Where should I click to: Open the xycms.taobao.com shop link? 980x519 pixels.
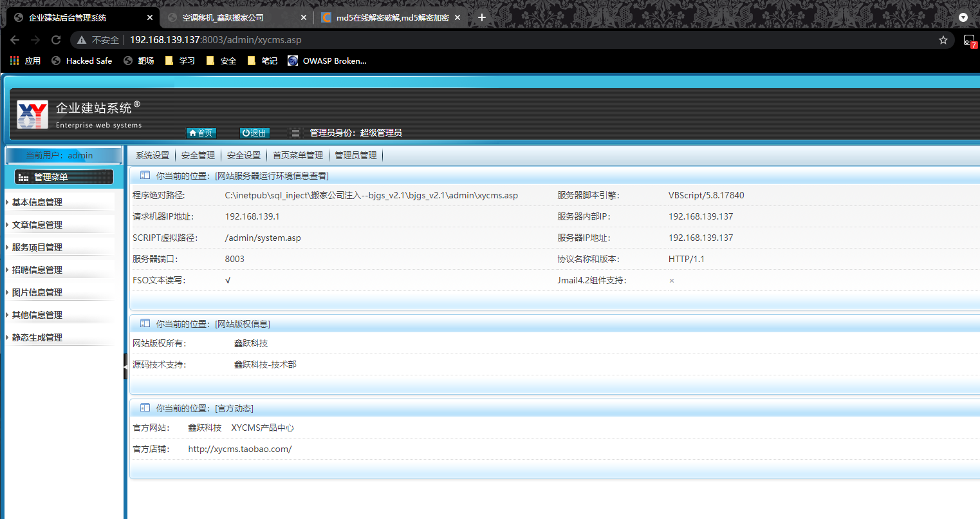click(240, 449)
